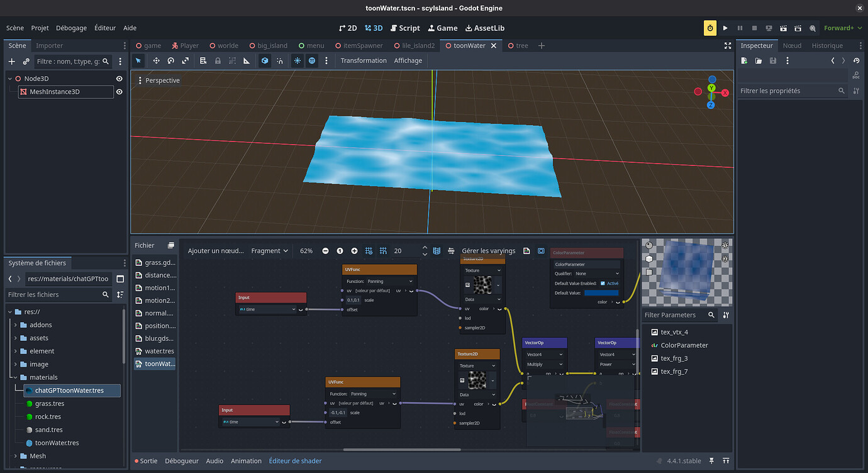The height and width of the screenshot is (473, 868).
Task: Select the Rotate tool in the viewport toolbar
Action: tap(171, 60)
